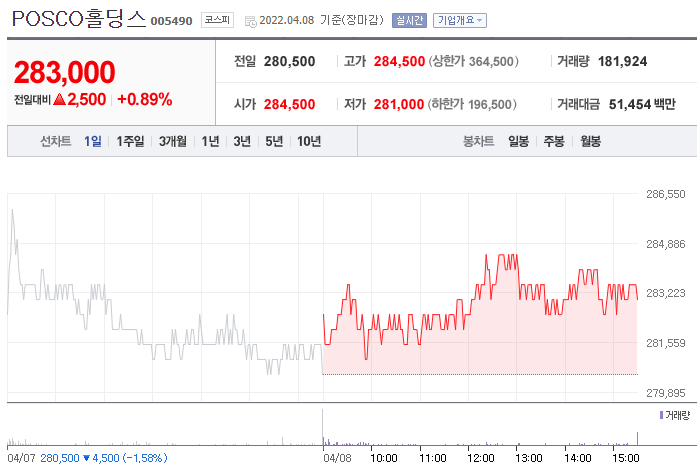697x473 pixels.
Task: Open the 일봉 candlestick chart
Action: tap(518, 141)
